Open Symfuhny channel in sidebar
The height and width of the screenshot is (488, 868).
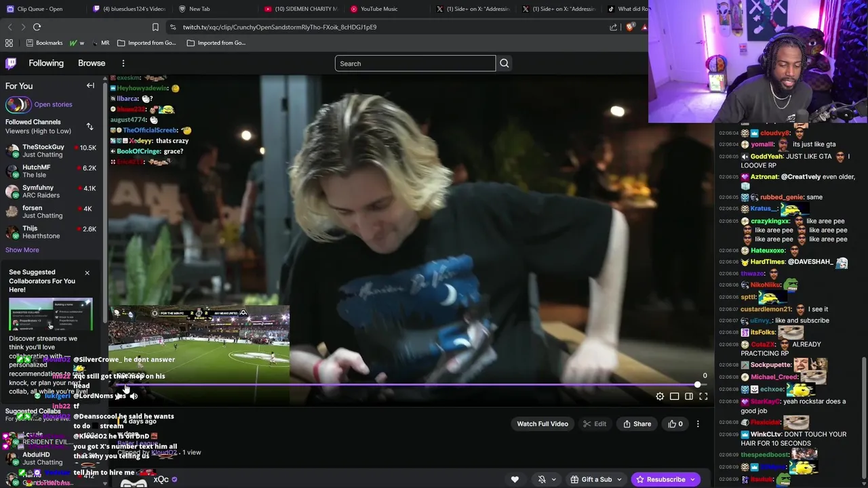pyautogui.click(x=52, y=192)
